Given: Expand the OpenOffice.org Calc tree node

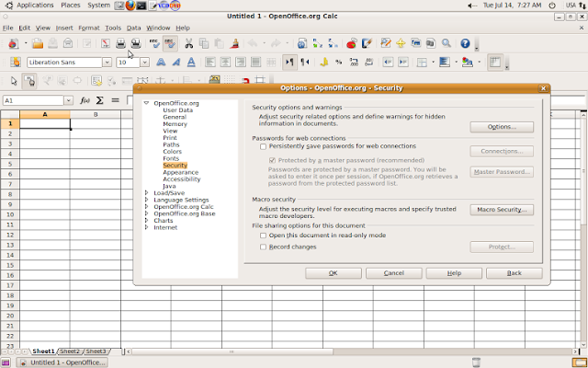Looking at the screenshot, I should click(x=146, y=206).
